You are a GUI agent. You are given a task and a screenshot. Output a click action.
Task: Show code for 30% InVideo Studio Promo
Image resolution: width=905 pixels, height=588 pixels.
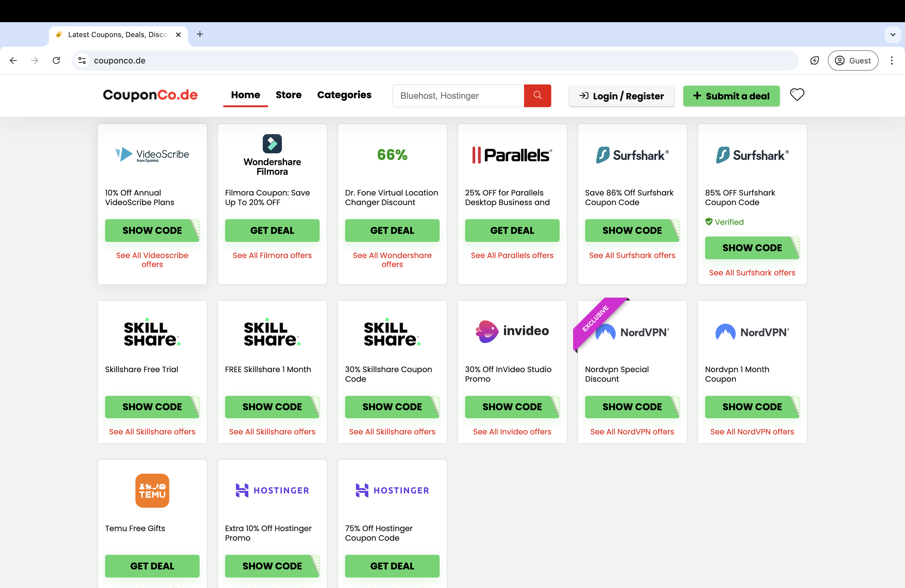point(512,407)
